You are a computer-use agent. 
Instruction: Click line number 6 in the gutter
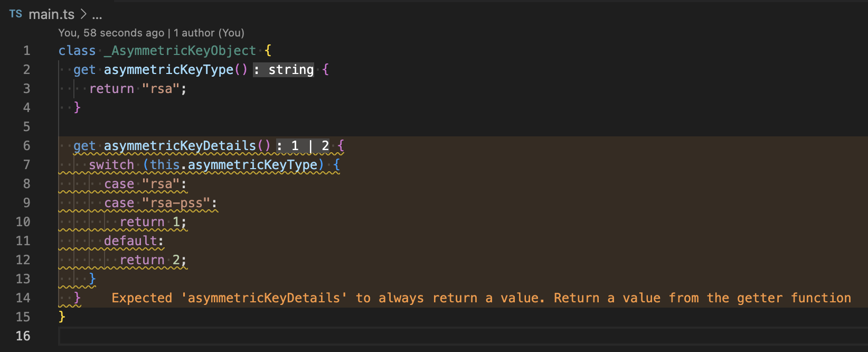[x=26, y=146]
